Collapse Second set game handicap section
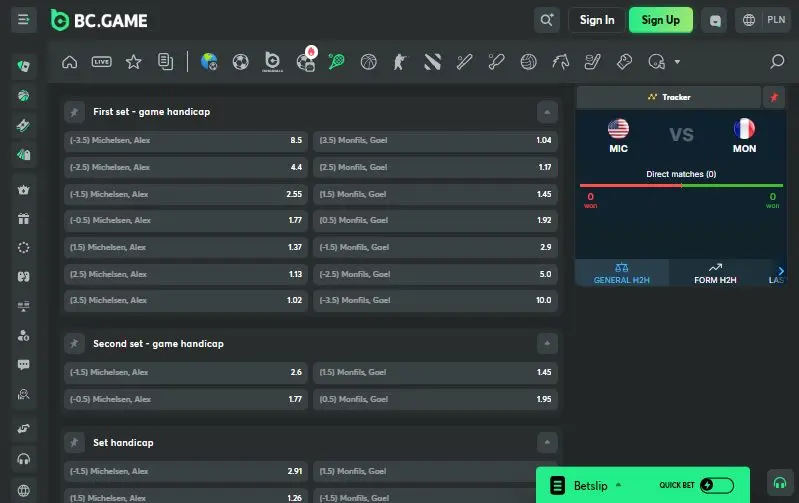The width and height of the screenshot is (799, 503). (x=546, y=343)
